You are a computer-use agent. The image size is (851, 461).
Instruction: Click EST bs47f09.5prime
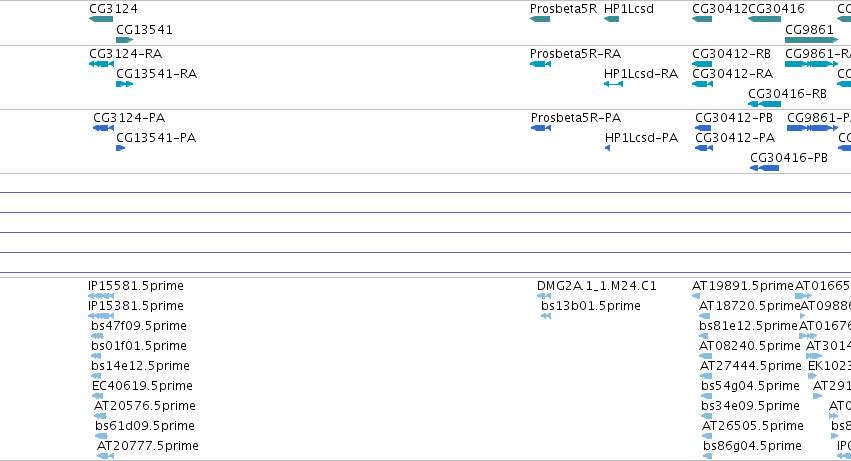click(x=97, y=336)
